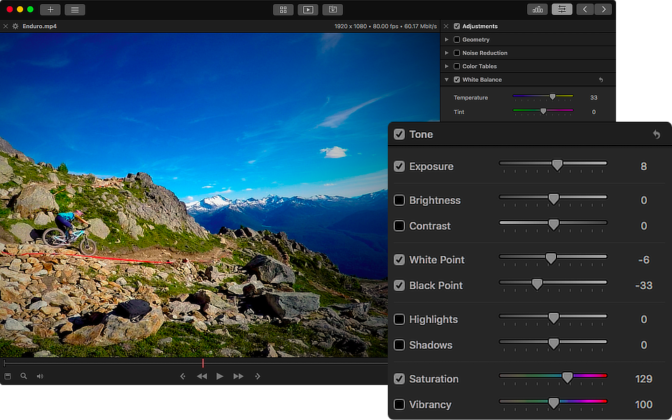The width and height of the screenshot is (672, 420).
Task: Click the magnifier zoom icon below the video
Action: coord(24,376)
